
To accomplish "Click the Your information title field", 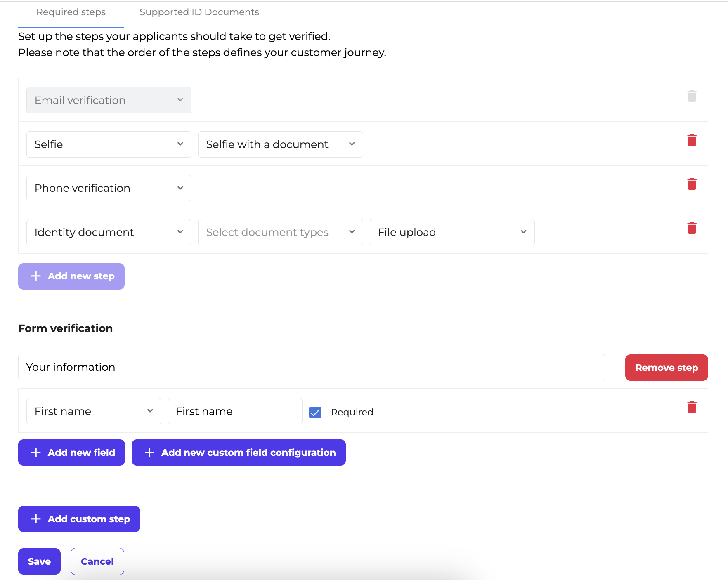I will (x=312, y=367).
